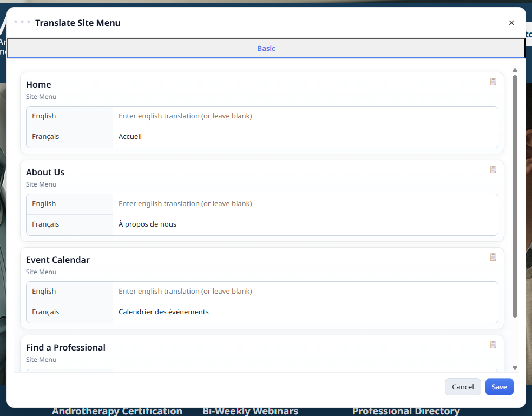Open the Professional Directory menu link

click(x=405, y=411)
